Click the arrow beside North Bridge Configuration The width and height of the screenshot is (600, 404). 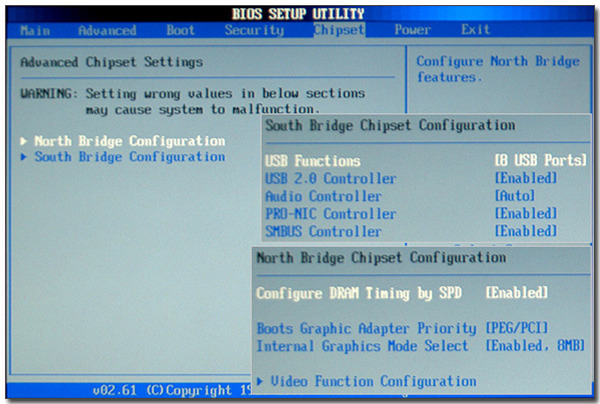point(24,141)
